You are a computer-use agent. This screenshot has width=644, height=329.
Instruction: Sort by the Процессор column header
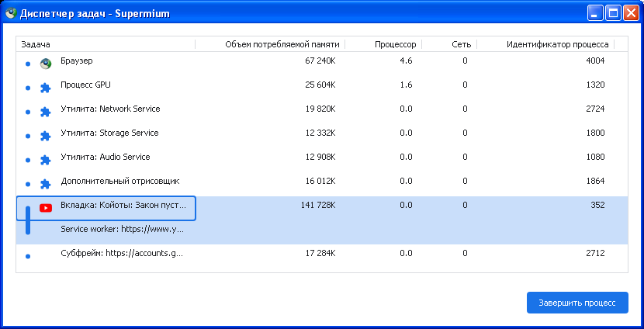click(383, 44)
